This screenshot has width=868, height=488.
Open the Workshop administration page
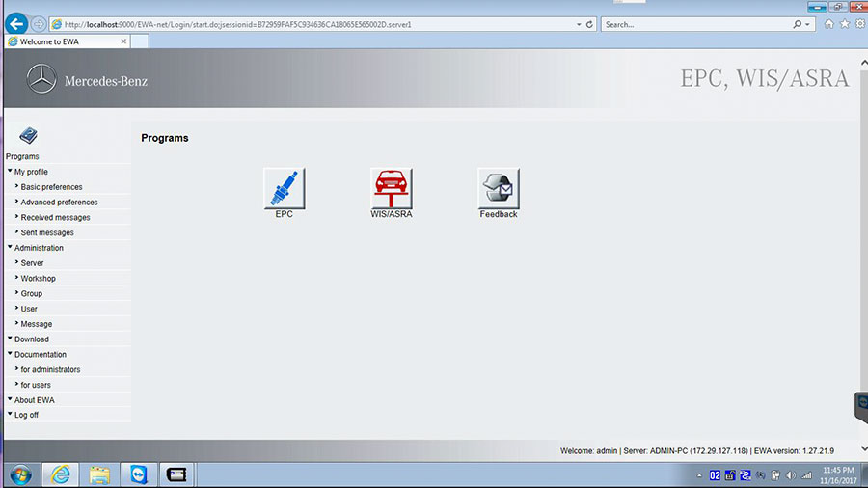click(x=39, y=279)
